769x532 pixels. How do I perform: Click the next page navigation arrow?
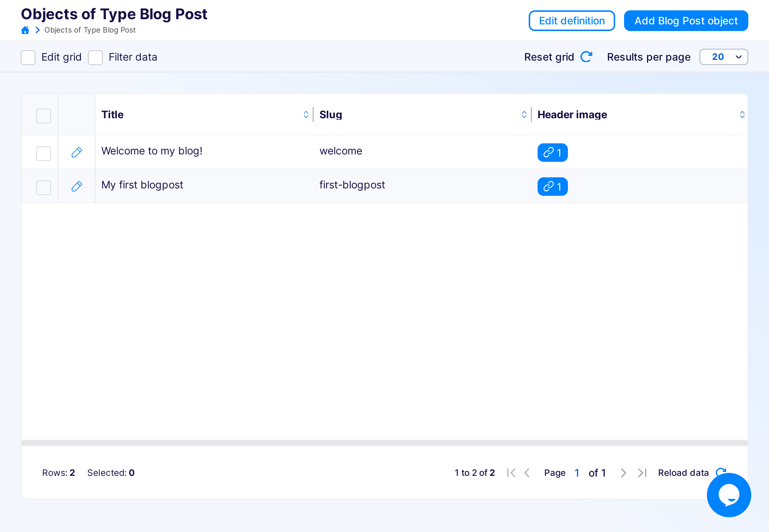pyautogui.click(x=624, y=473)
